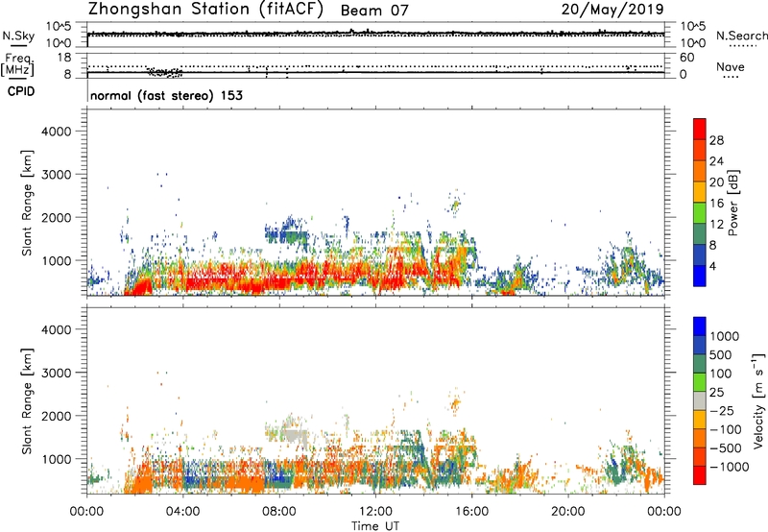Pick the light green 12–16 dB Power segment
This screenshot has height=532, width=768.
click(700, 213)
